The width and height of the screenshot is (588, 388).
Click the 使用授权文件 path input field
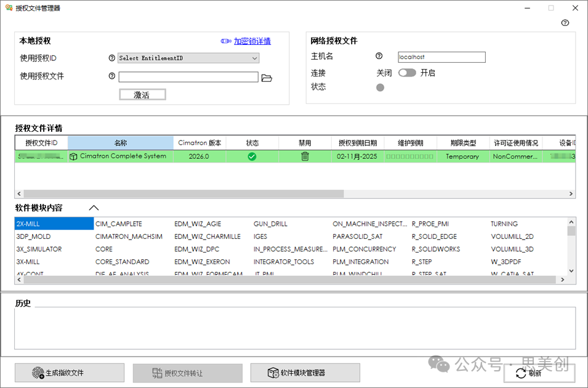pos(188,77)
